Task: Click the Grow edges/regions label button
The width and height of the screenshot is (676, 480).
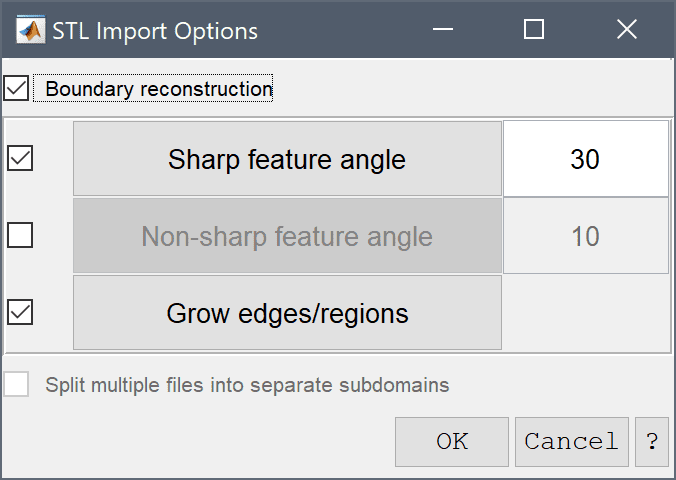Action: point(287,313)
